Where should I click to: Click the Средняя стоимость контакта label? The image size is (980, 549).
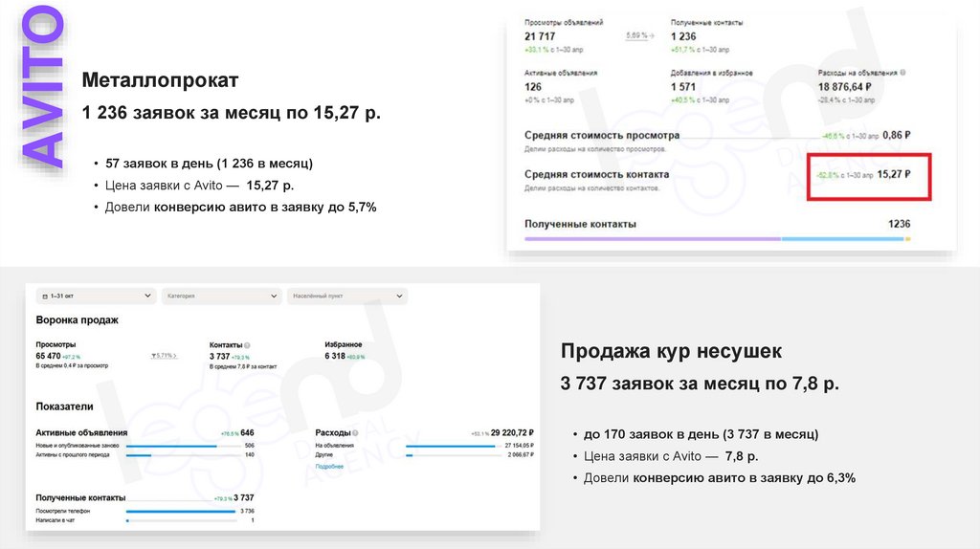coord(597,174)
